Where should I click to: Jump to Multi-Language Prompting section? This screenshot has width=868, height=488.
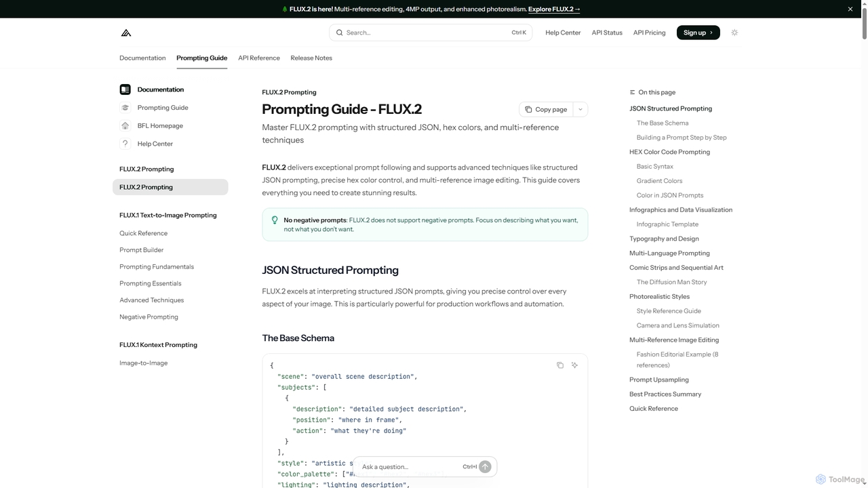tap(669, 253)
